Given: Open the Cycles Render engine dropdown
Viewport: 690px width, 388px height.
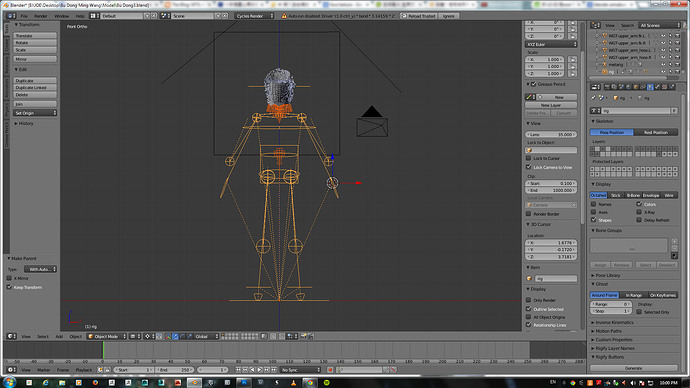Looking at the screenshot, I should 254,16.
